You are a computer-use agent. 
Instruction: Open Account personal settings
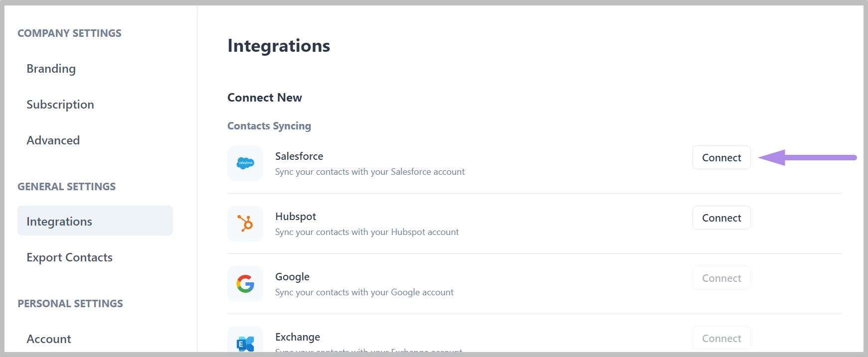tap(49, 339)
